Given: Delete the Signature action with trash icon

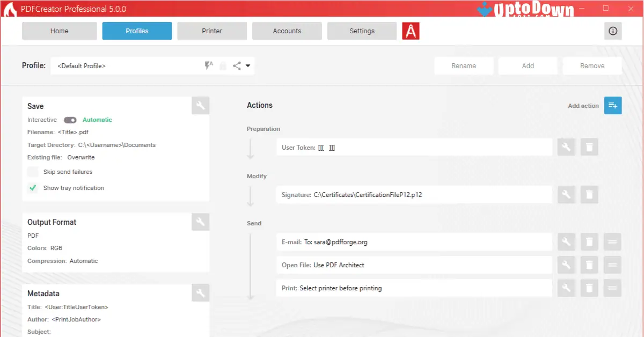Looking at the screenshot, I should click(589, 194).
